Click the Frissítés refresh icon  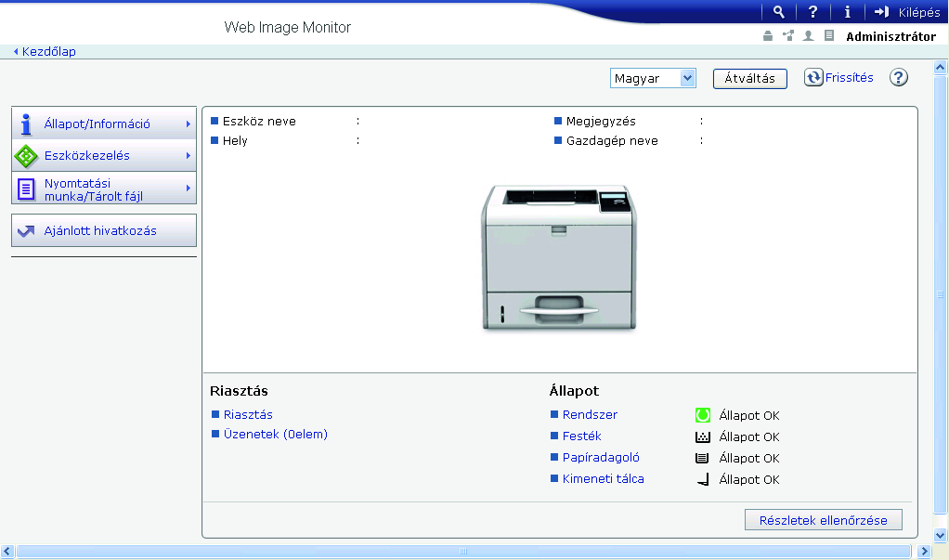tap(813, 77)
